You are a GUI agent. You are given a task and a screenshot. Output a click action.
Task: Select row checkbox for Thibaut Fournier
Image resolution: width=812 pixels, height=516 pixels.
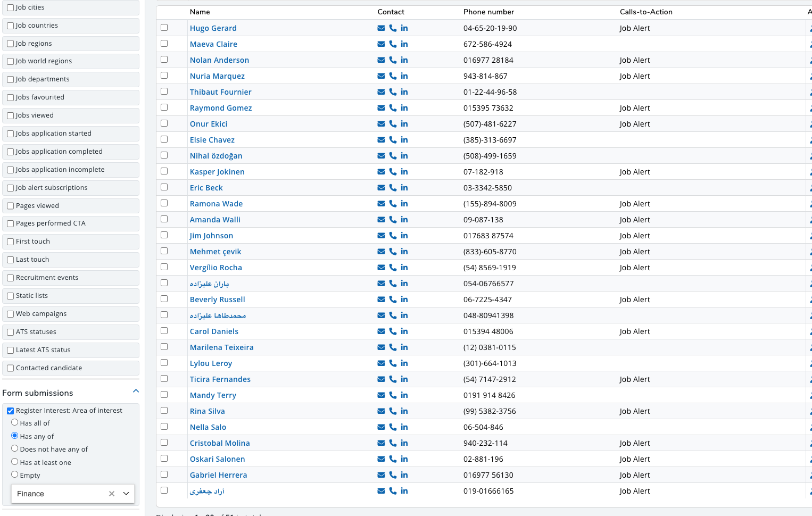click(164, 91)
